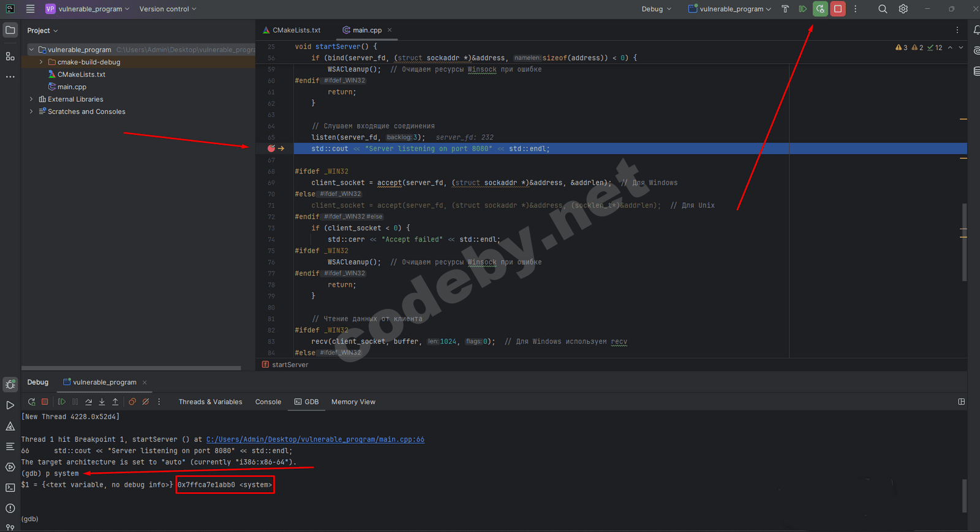Viewport: 980px width, 532px height.
Task: Toggle the breakpoint on line 66
Action: pos(271,148)
